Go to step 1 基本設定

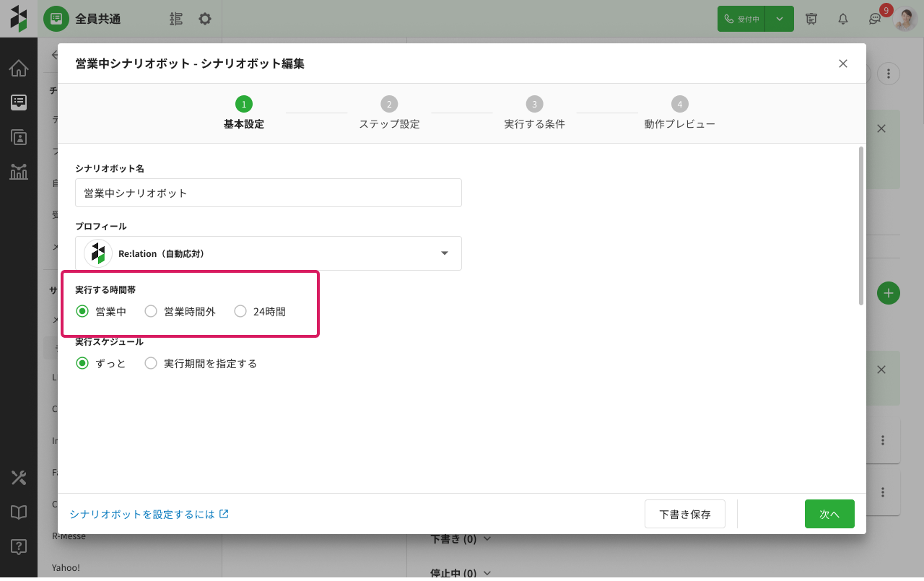click(x=244, y=113)
